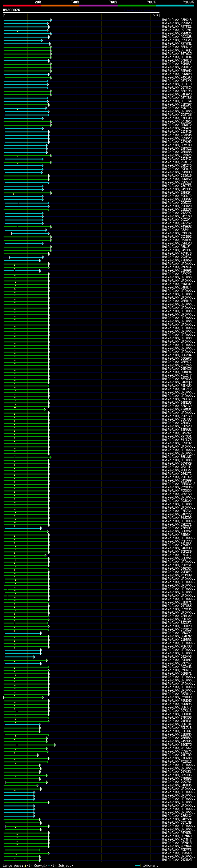Click the purple ~60% identity legend segment
Image resolution: width=197 pixels, height=868 pixels.
tap(98, 6)
